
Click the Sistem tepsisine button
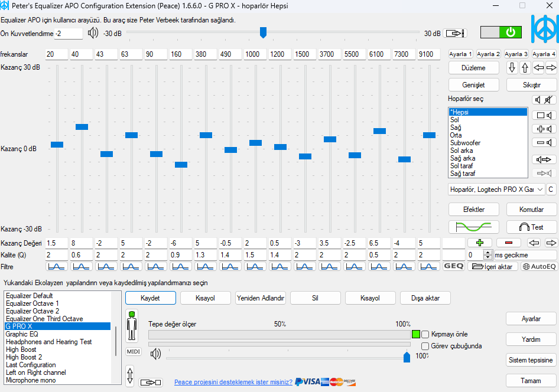[531, 360]
